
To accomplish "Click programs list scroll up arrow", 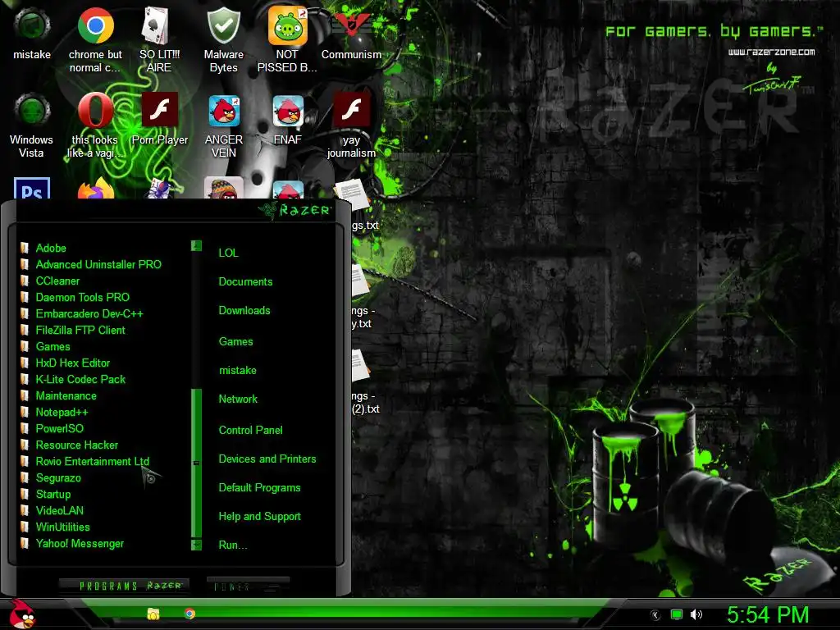I will point(196,246).
